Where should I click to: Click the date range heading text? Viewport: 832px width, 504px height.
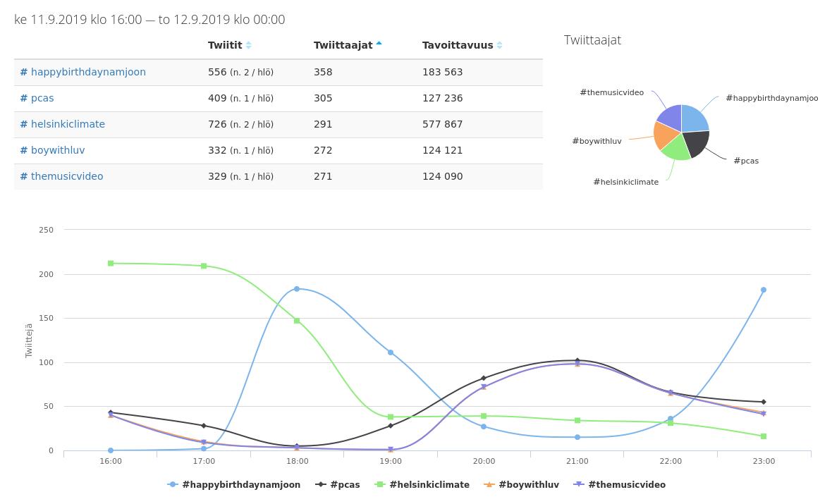coord(149,20)
